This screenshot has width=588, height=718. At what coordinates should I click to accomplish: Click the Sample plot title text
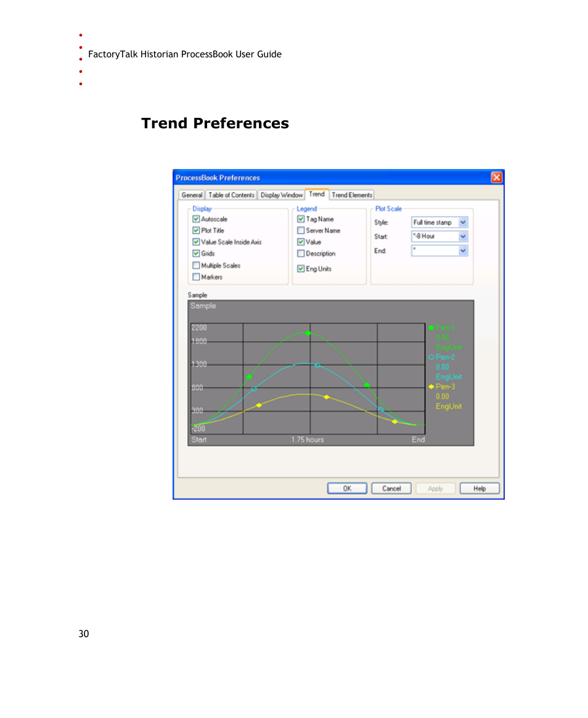(x=203, y=306)
